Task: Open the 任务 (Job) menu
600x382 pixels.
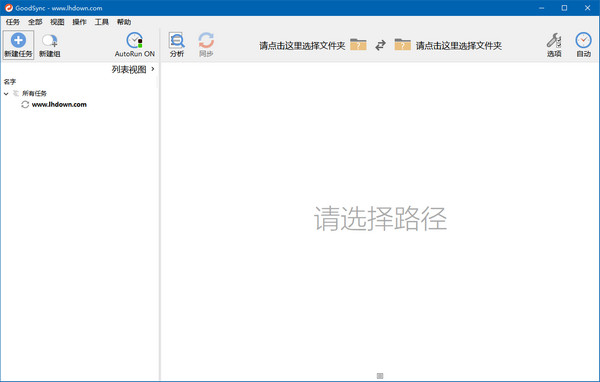Action: tap(13, 22)
